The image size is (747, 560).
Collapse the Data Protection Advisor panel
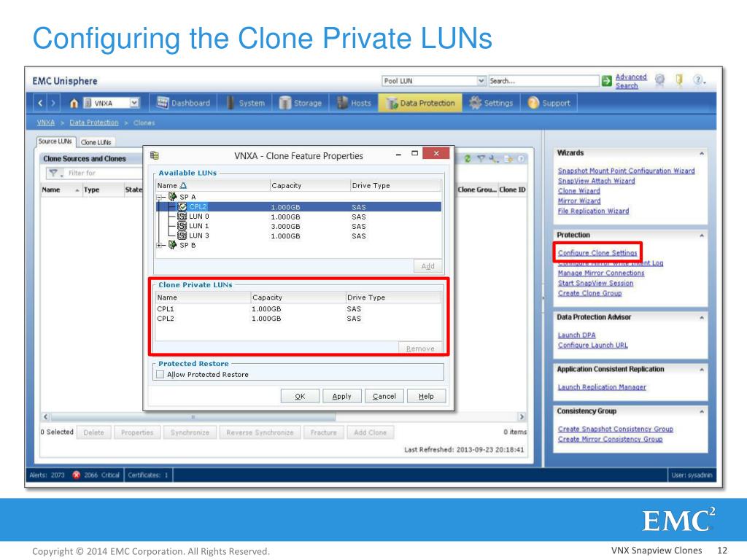[x=702, y=317]
